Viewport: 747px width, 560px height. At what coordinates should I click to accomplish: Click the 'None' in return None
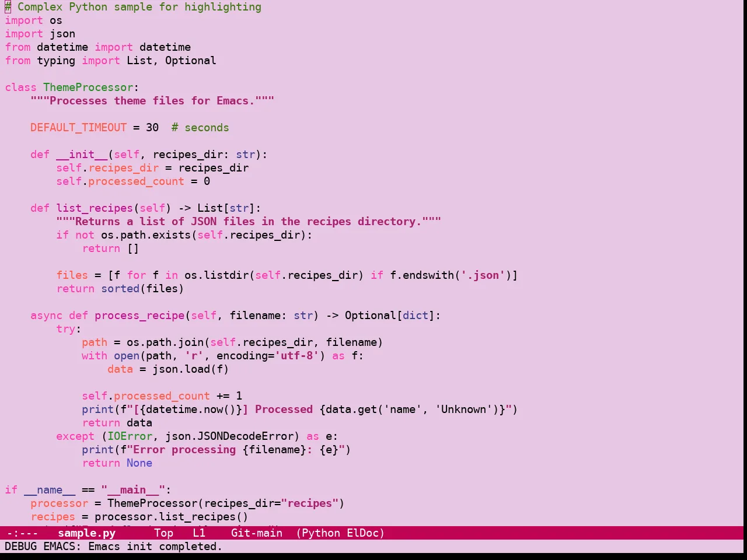click(139, 463)
